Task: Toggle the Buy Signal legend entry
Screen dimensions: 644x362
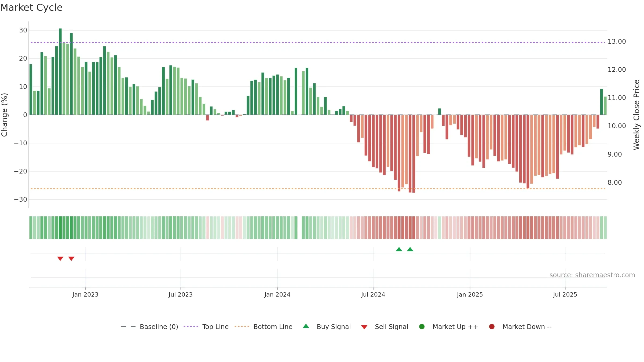Action: pos(327,327)
